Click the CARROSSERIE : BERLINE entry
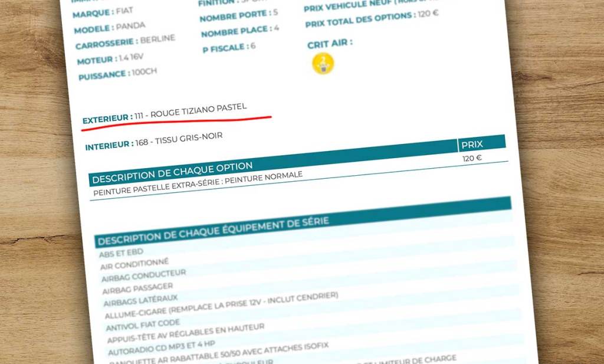 pos(125,42)
